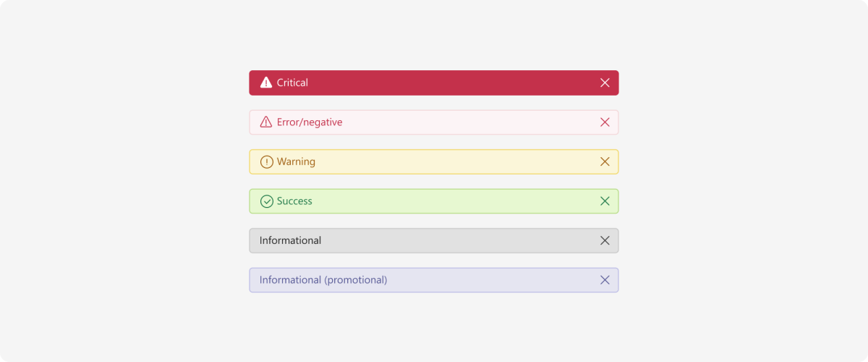This screenshot has width=868, height=362.
Task: Click the 'Success' text label
Action: 294,201
